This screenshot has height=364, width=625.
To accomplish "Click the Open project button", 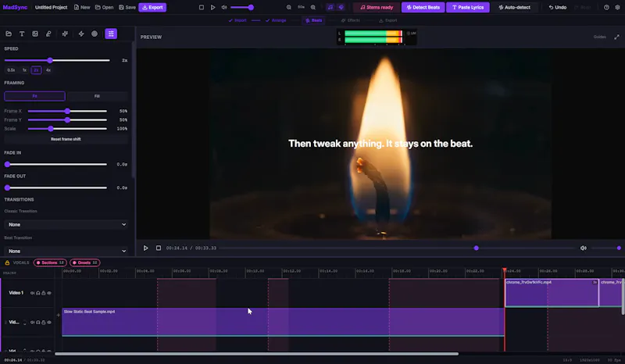I will [x=105, y=7].
